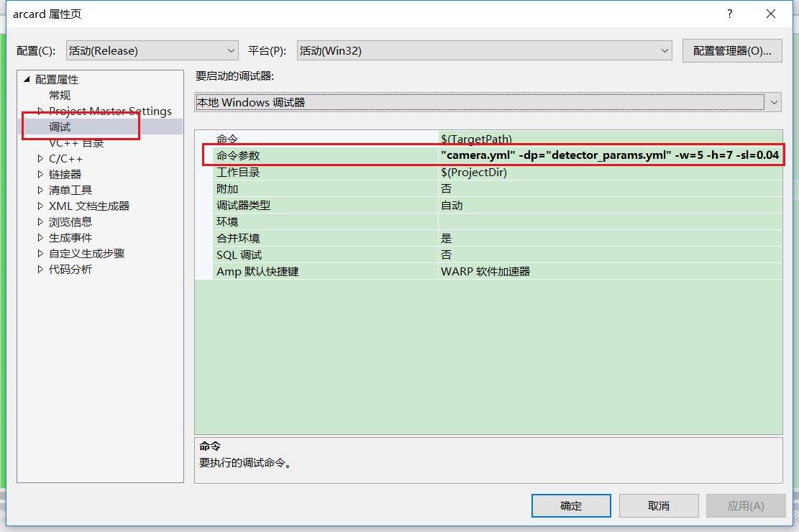
Task: Expand the 代码分析 node
Action: pos(42,269)
